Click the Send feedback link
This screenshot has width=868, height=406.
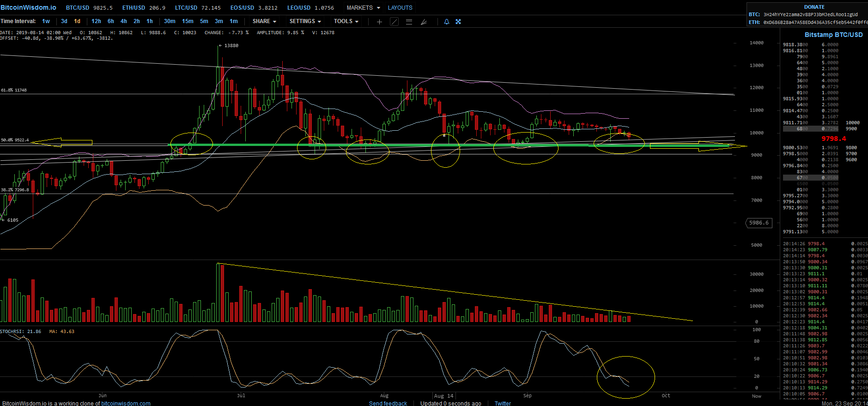click(x=388, y=403)
